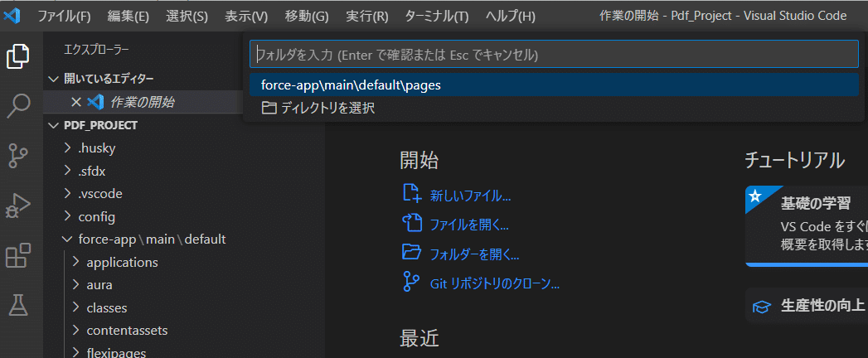Open the 選択(S) menu
The width and height of the screenshot is (868, 358).
[x=187, y=16]
